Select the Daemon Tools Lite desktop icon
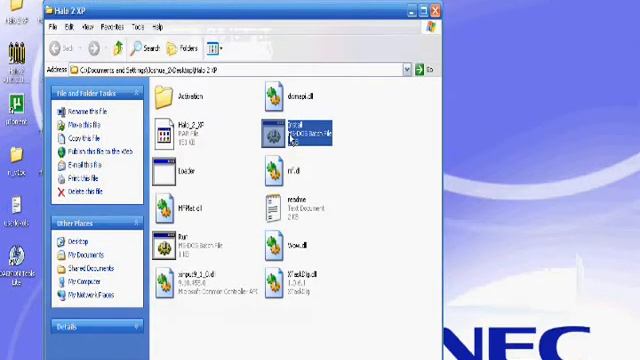640x360 pixels. tap(17, 256)
